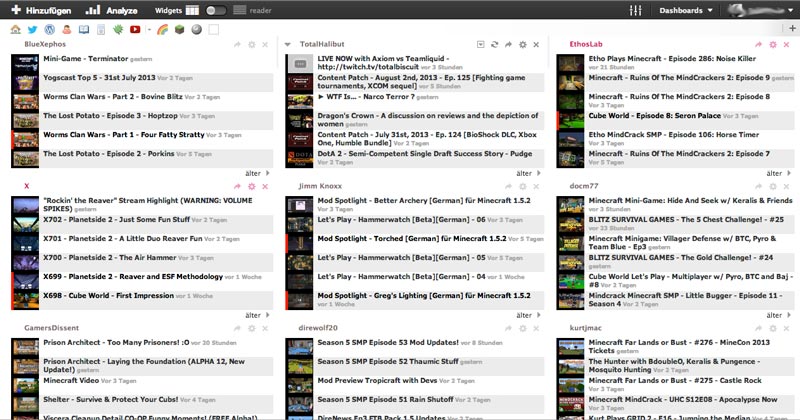Collapse the TotalHalibut widget with the triangle
This screenshot has height=420, width=800.
click(x=288, y=46)
